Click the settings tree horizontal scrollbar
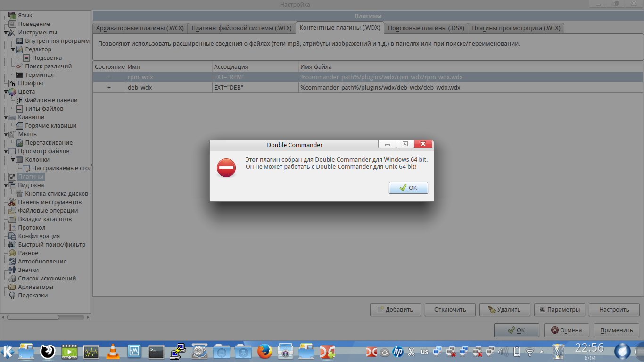Image resolution: width=644 pixels, height=362 pixels. point(45,317)
